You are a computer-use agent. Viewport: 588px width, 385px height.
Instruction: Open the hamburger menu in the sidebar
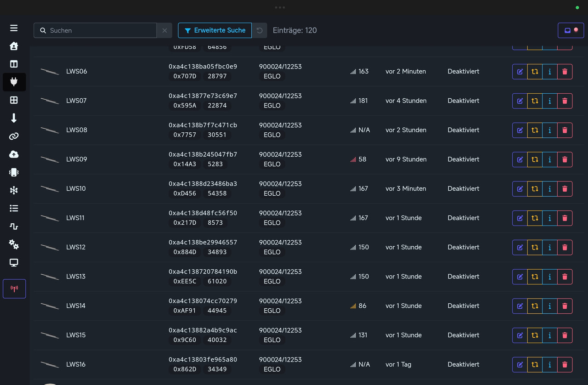14,28
